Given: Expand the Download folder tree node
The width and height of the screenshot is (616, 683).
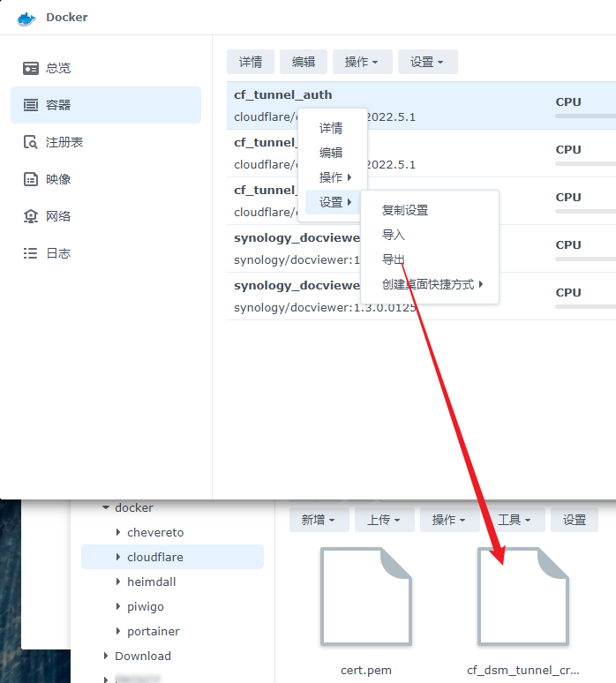Looking at the screenshot, I should click(107, 657).
